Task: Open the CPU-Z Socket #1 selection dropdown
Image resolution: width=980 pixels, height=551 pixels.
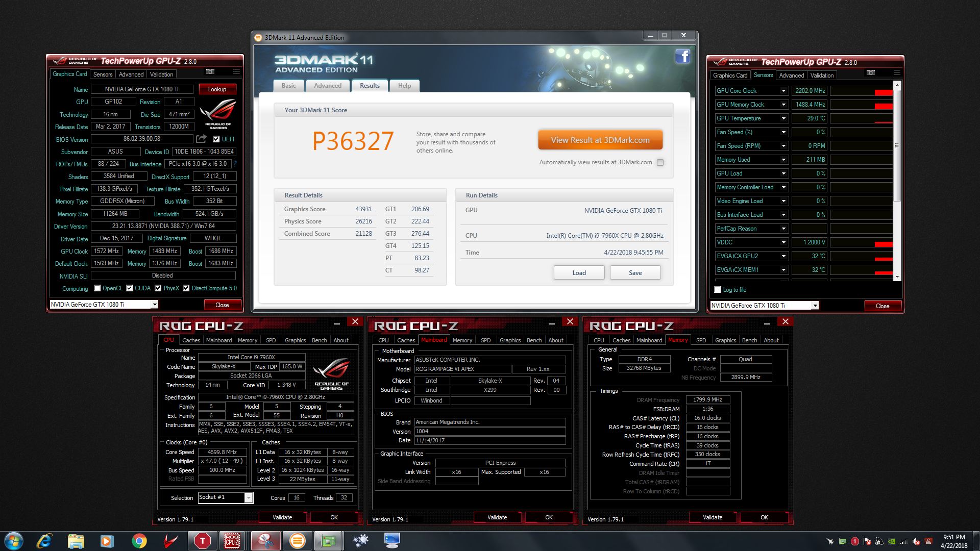Action: point(249,497)
